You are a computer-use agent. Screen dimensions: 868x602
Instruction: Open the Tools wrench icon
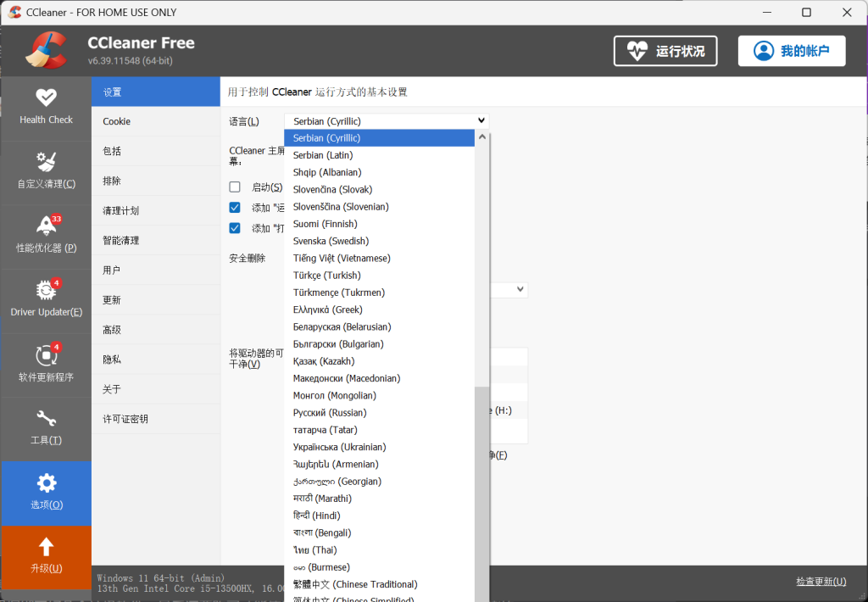click(x=46, y=419)
